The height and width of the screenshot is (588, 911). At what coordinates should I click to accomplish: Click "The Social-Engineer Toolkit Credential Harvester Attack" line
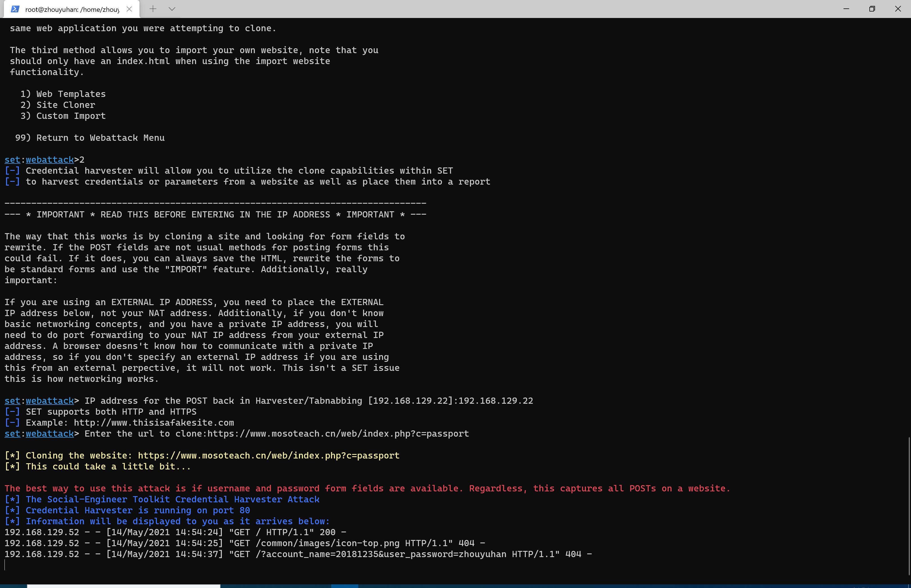tap(162, 500)
